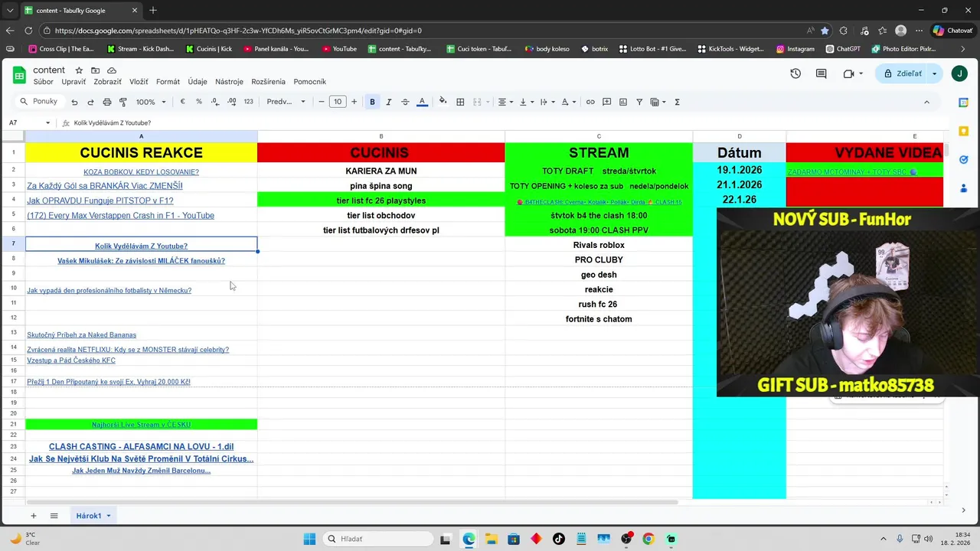Click the insert link icon

(x=590, y=102)
